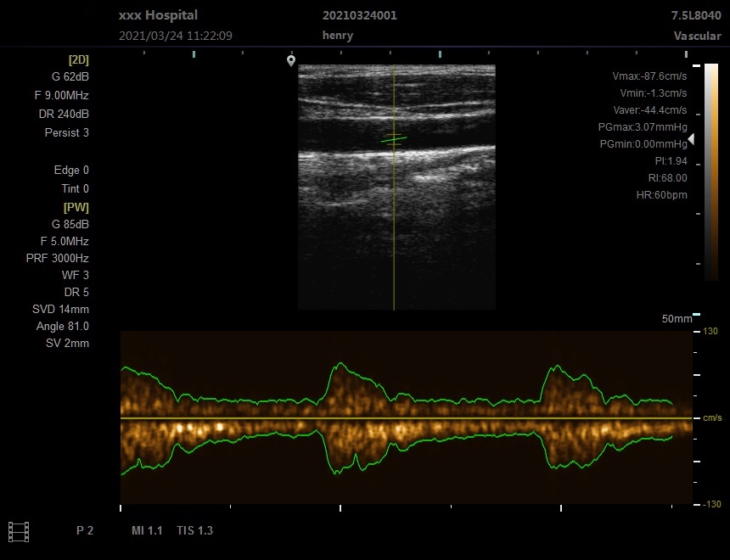Click the spectral Doppler baseline
730x560 pixels.
point(406,418)
